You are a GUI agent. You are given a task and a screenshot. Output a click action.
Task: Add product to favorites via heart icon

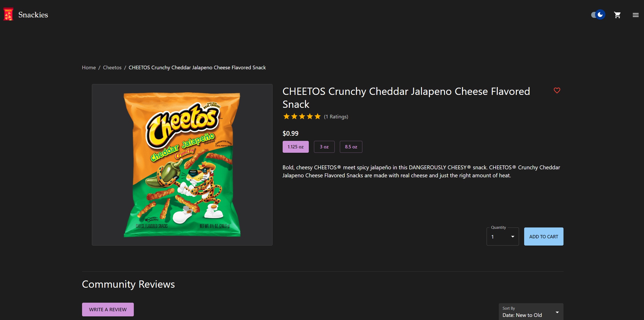pos(557,90)
